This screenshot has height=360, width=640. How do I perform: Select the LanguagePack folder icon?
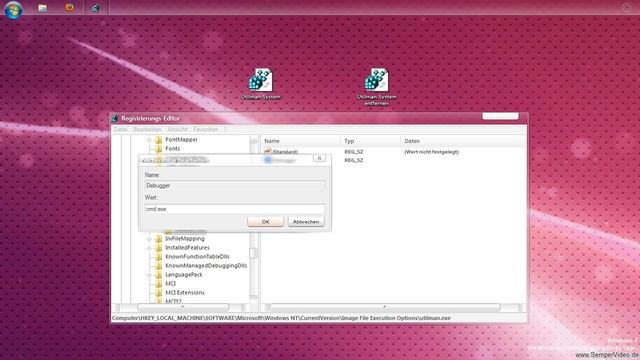[x=159, y=274]
